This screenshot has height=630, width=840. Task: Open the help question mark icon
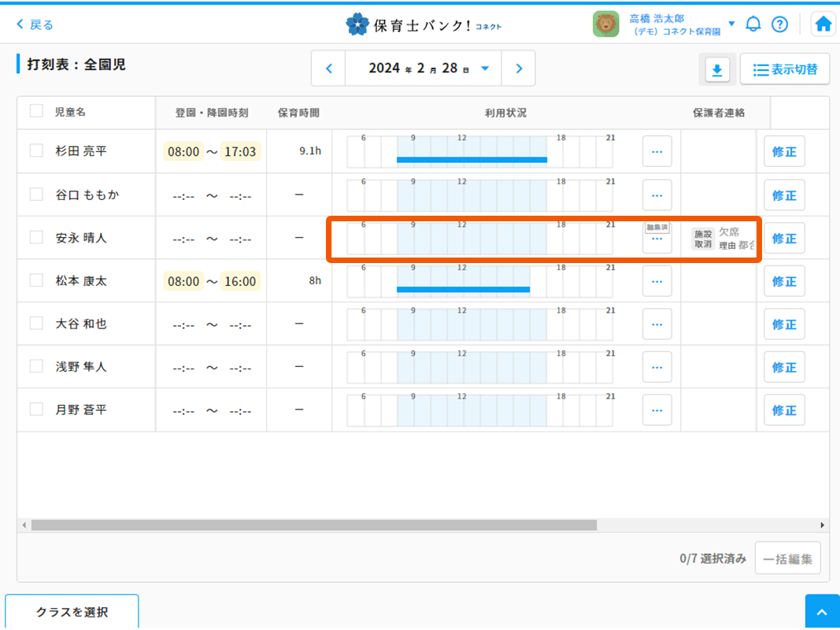[x=779, y=24]
